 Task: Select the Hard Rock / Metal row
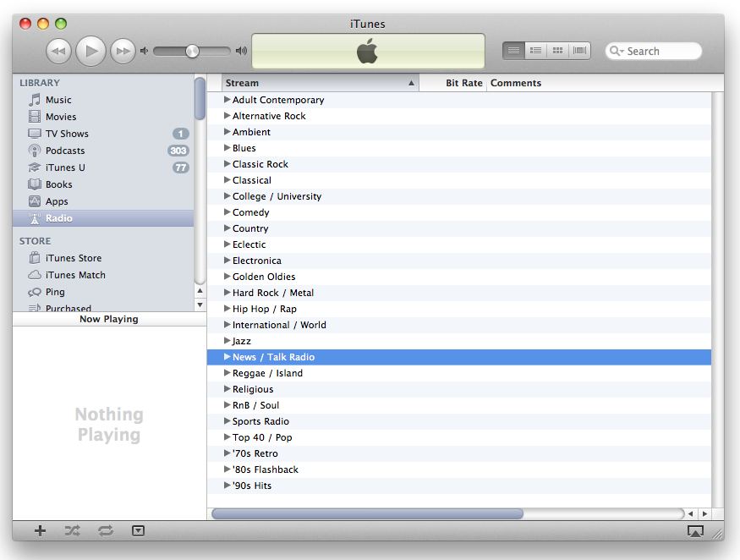(x=459, y=293)
